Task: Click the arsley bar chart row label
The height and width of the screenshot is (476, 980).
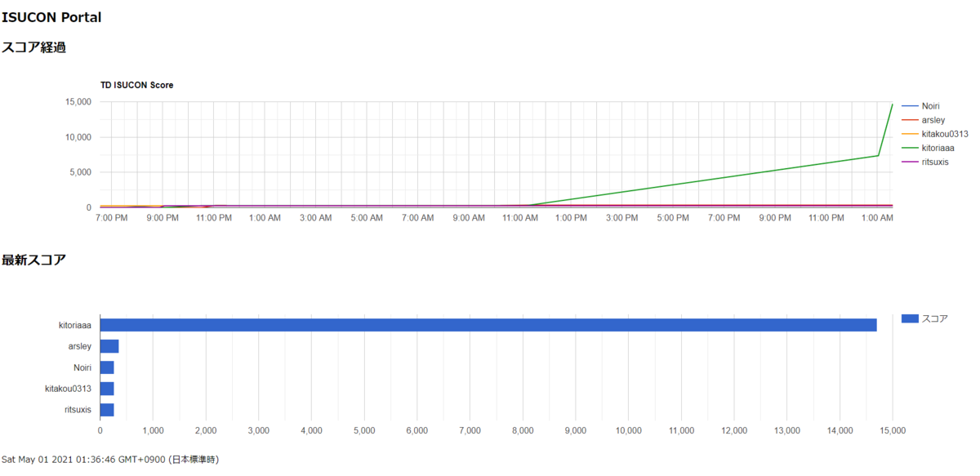Action: tap(79, 346)
